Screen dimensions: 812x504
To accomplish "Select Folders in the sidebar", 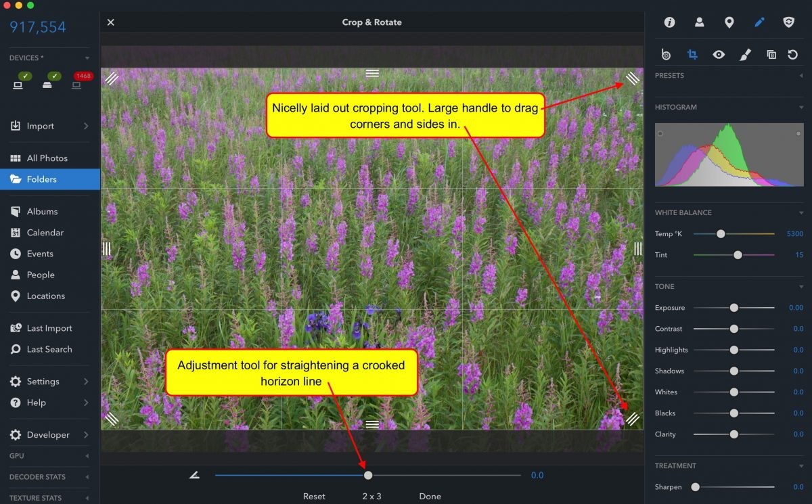I will (50, 179).
